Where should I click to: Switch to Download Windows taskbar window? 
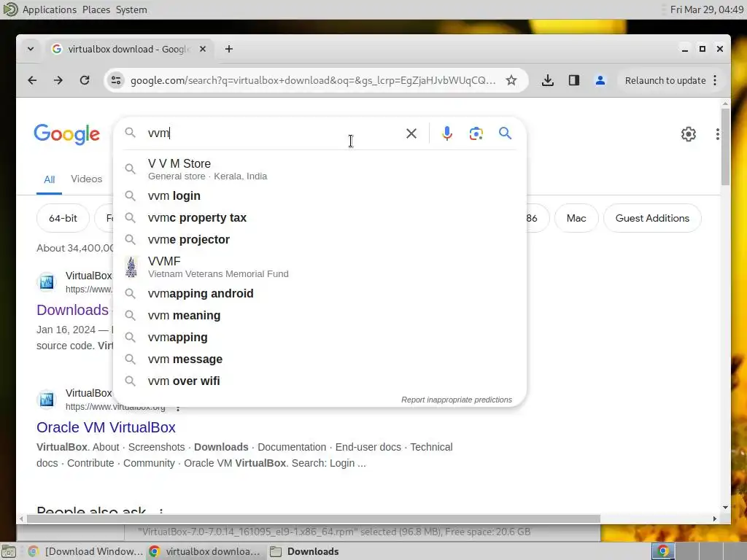click(x=86, y=551)
